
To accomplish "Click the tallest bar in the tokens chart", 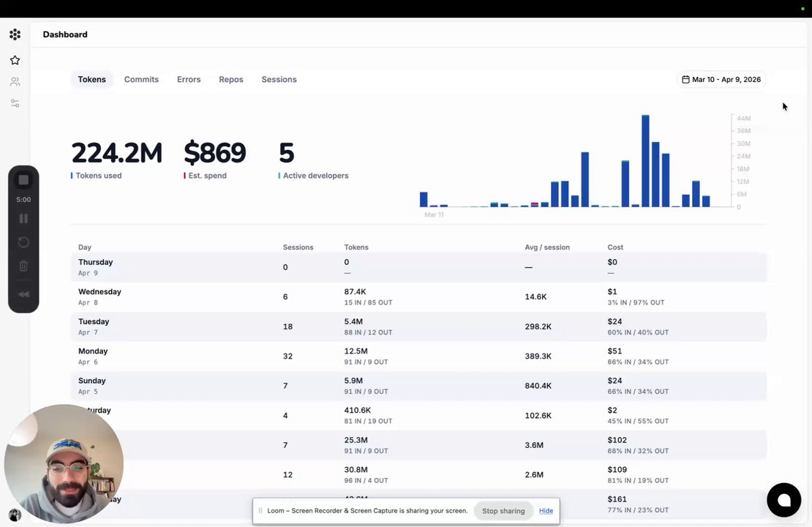I will pos(645,160).
